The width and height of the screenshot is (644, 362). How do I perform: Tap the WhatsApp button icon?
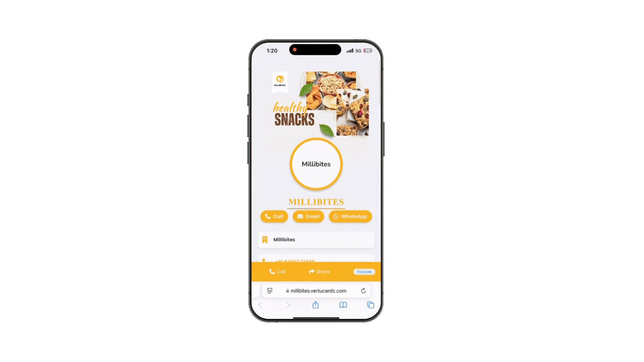(335, 216)
